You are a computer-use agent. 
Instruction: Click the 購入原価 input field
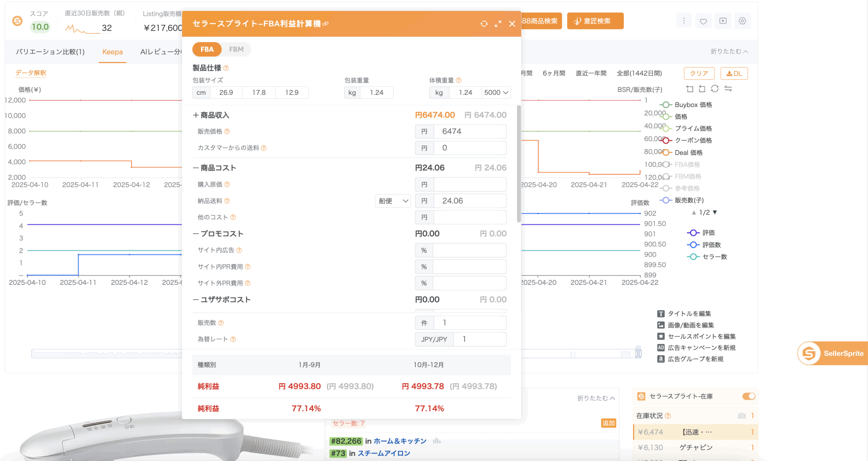[470, 185]
